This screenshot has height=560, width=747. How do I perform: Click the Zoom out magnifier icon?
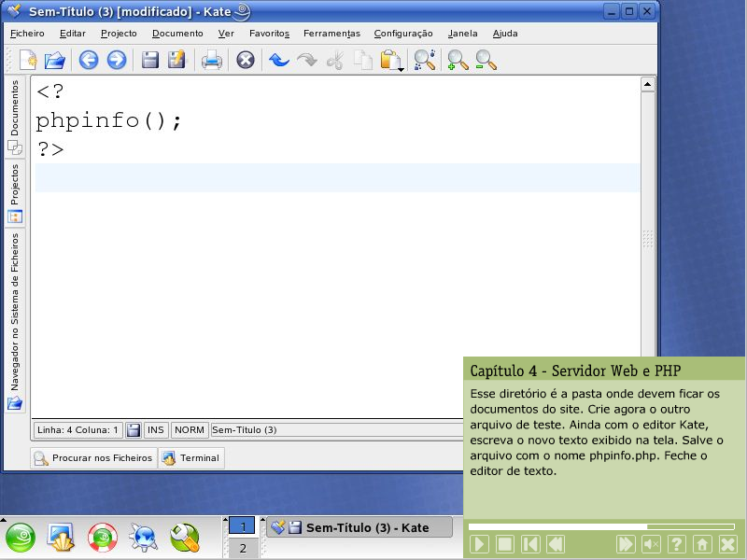[486, 61]
